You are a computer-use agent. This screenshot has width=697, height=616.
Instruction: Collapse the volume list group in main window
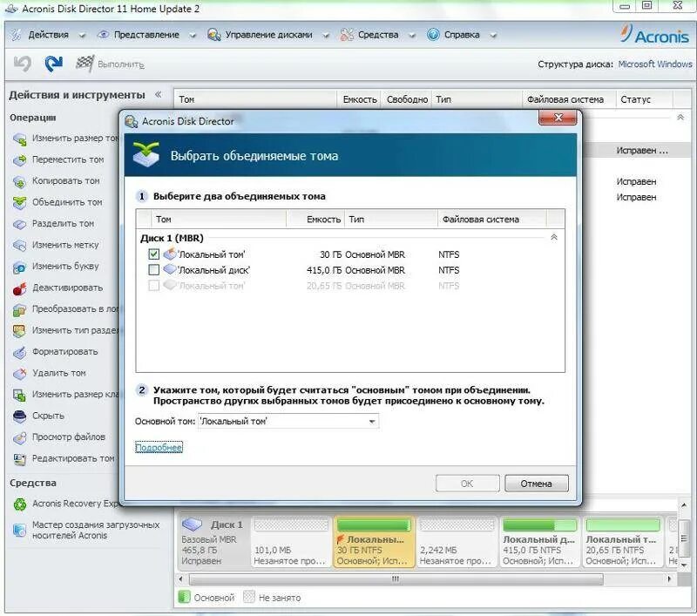click(x=680, y=118)
